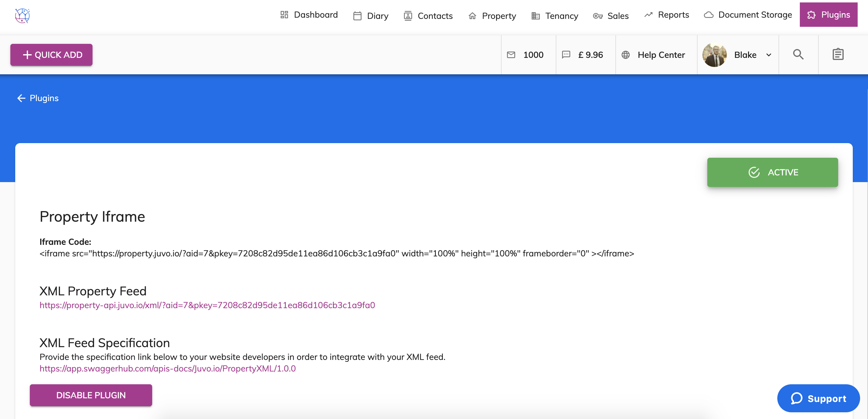The height and width of the screenshot is (419, 868).
Task: Open the search icon
Action: [798, 54]
